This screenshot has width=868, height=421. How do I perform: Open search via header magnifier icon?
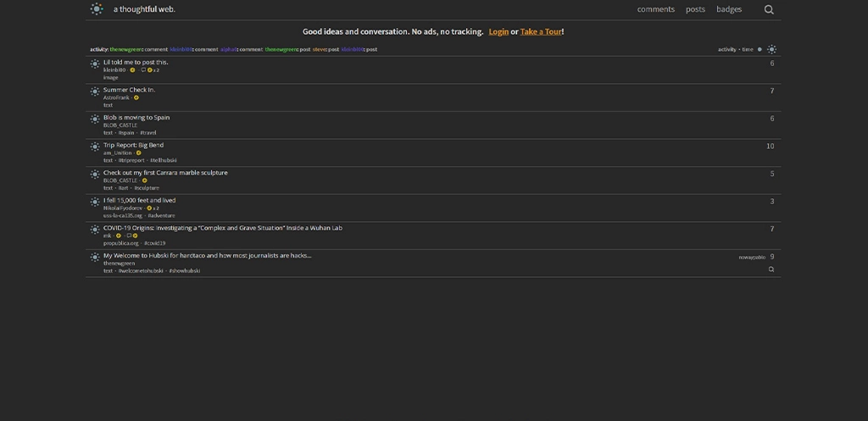point(769,10)
